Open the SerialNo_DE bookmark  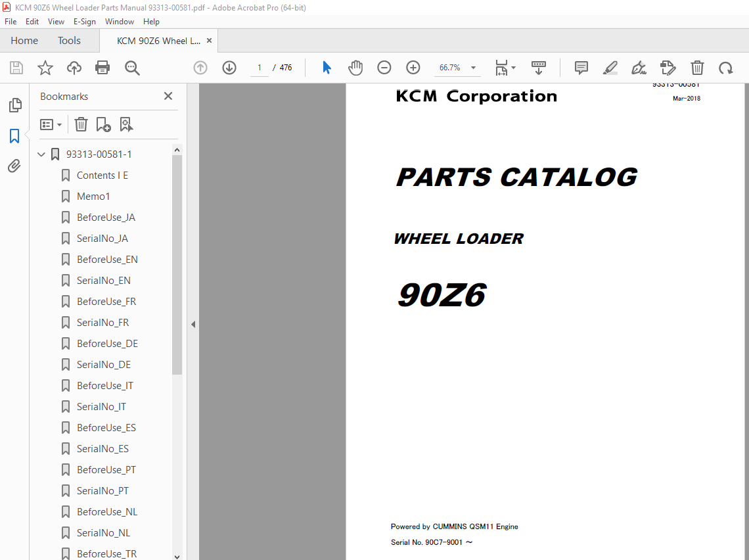(104, 365)
